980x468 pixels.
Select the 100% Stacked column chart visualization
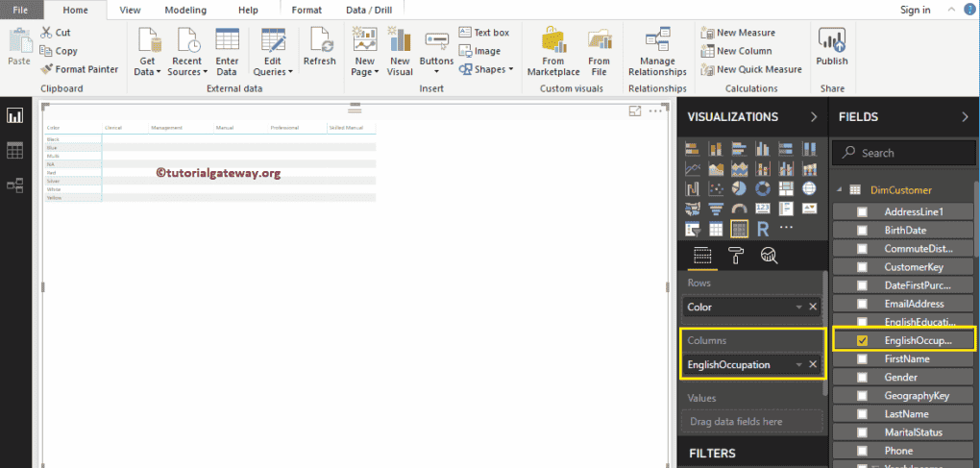(x=809, y=149)
